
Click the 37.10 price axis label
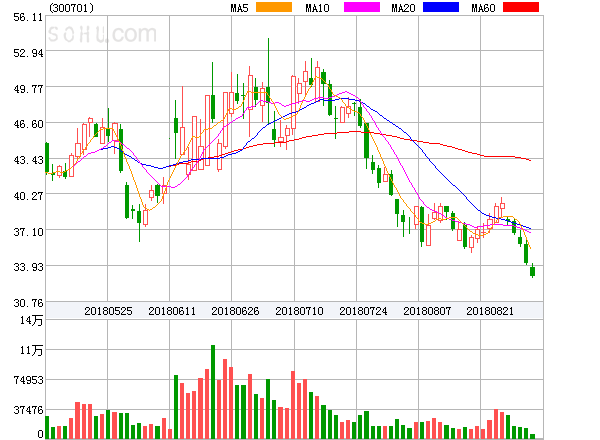28,231
